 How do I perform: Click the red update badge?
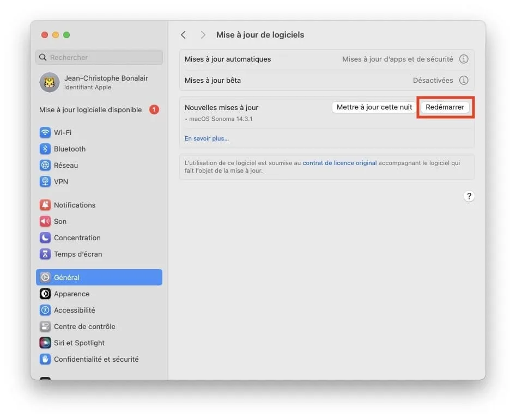[x=154, y=109]
